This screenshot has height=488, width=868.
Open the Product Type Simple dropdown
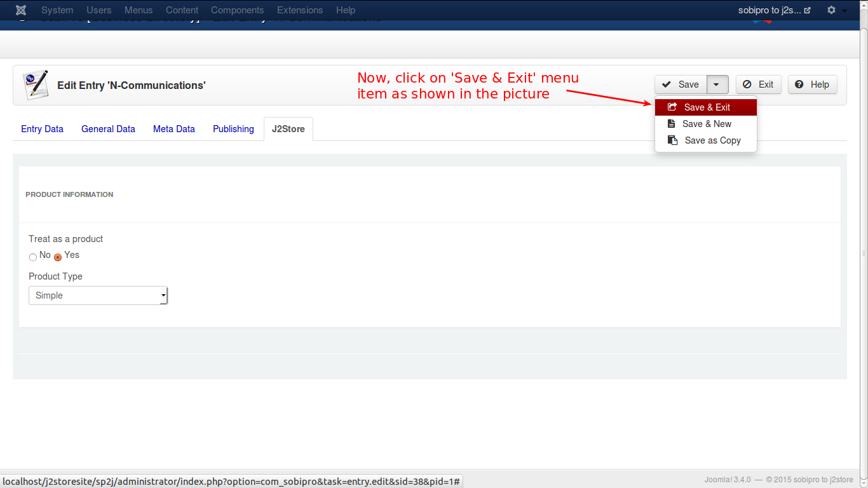click(x=98, y=295)
